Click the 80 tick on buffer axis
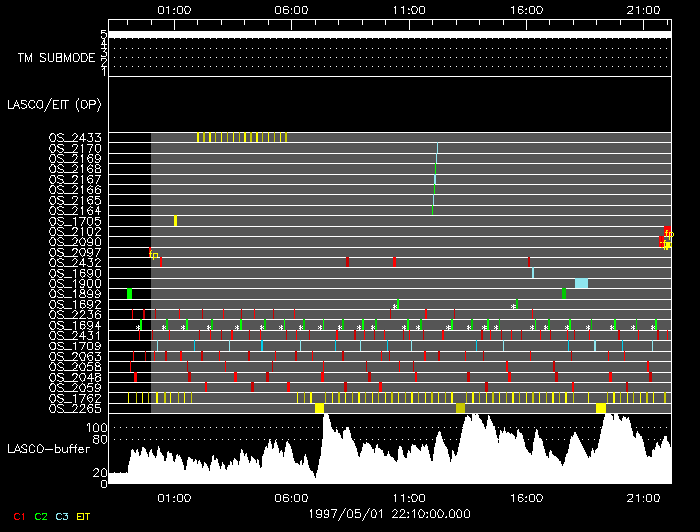Screen dimensions: 700x532 pyautogui.click(x=100, y=440)
